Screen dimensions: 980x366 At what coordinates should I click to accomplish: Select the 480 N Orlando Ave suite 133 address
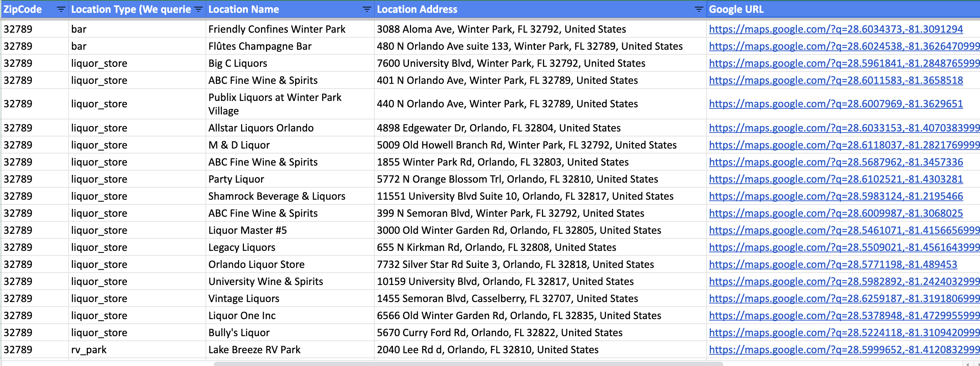point(540,46)
